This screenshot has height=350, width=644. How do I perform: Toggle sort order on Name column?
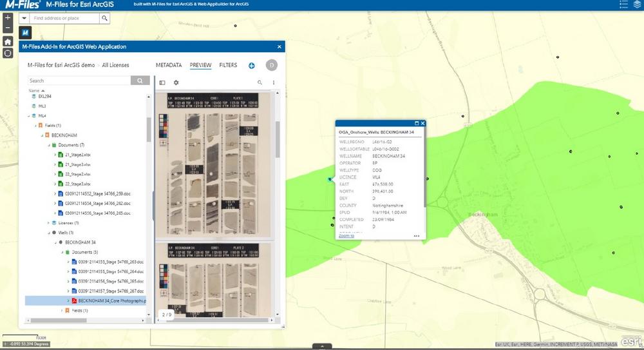pyautogui.click(x=34, y=91)
